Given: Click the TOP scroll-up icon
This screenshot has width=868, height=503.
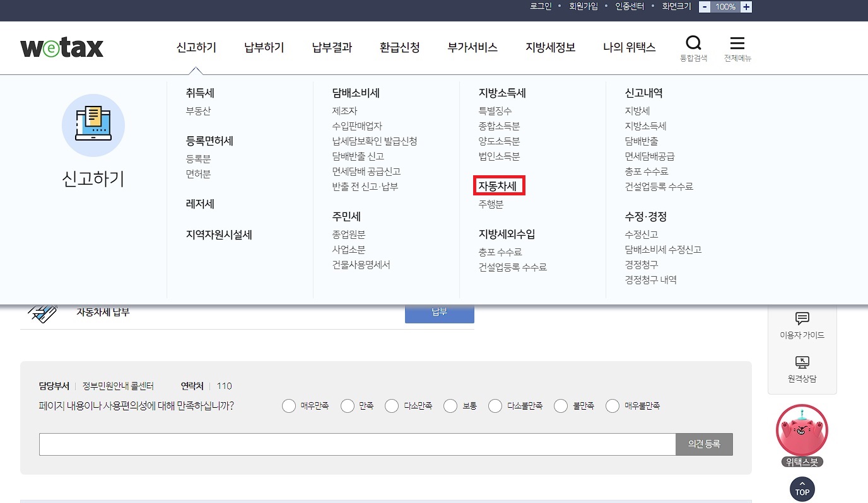Looking at the screenshot, I should (x=802, y=489).
